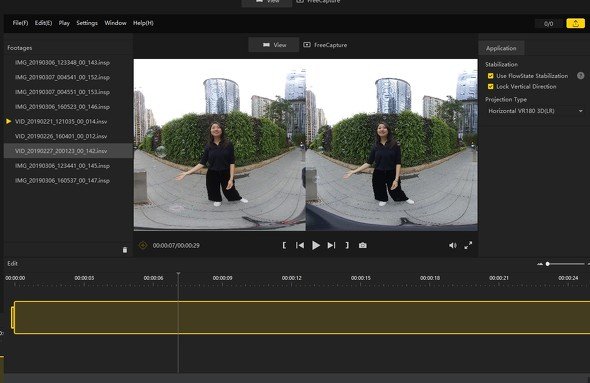This screenshot has height=383, width=590.
Task: Select footage VID_20190226_160401_00_012.insv
Action: (61, 136)
